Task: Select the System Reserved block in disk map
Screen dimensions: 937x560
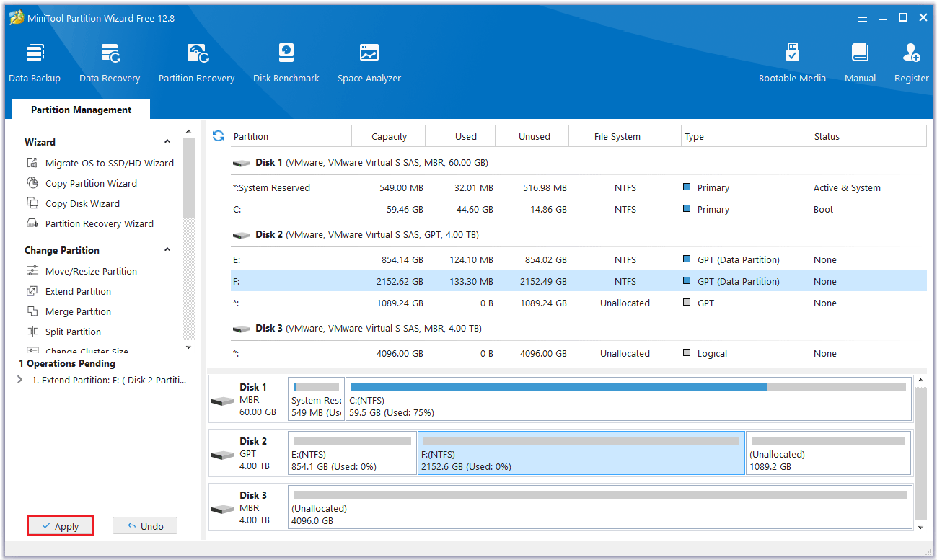Action: pos(316,399)
